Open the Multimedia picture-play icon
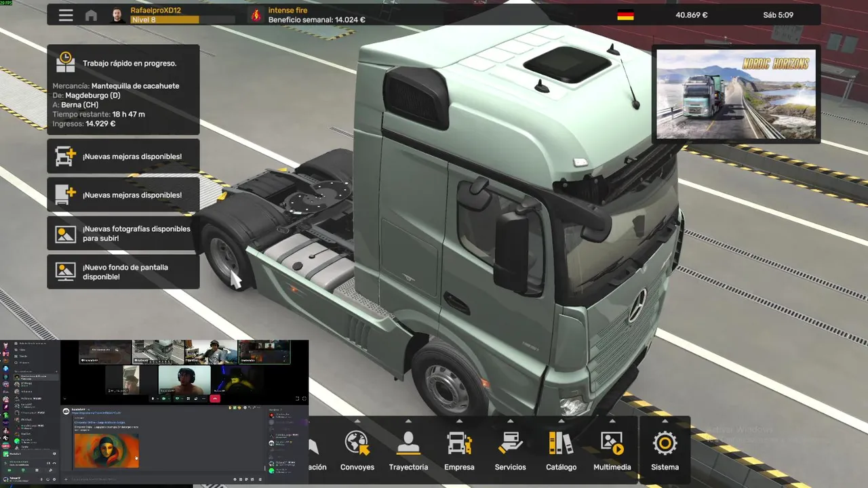 (x=612, y=443)
